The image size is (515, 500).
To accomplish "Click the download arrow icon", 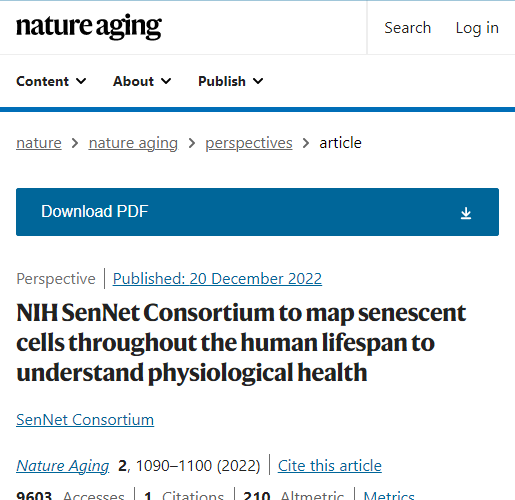I will point(466,213).
